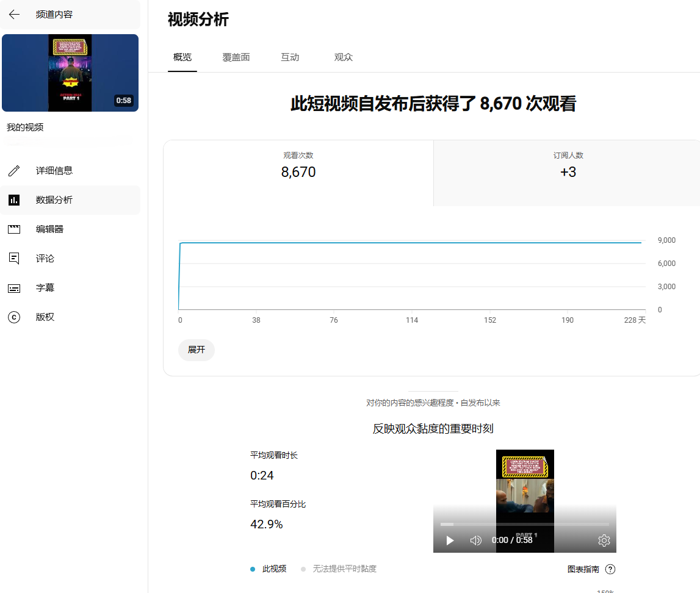Switch to the 互动 tab
Viewport: 700px width, 593px height.
pos(290,57)
